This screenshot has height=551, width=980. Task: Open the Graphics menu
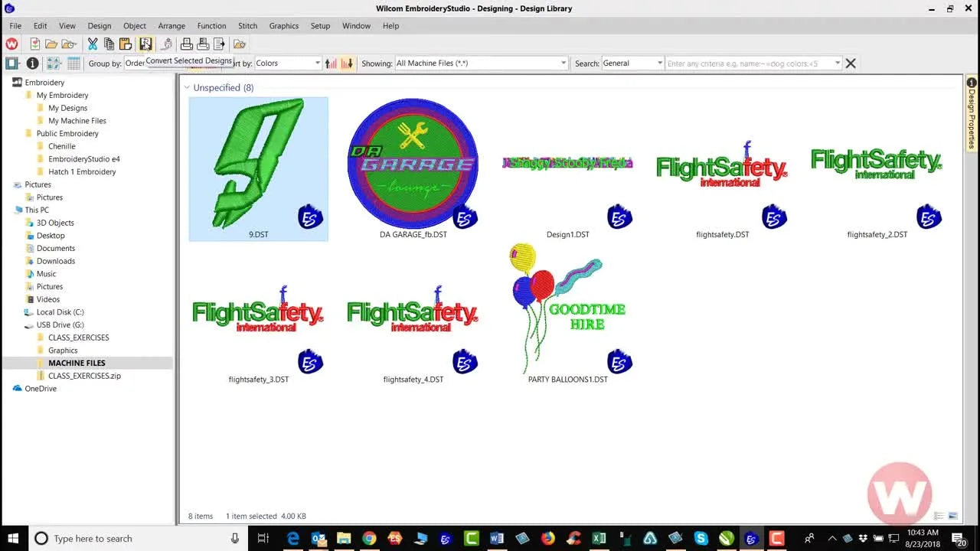tap(283, 26)
